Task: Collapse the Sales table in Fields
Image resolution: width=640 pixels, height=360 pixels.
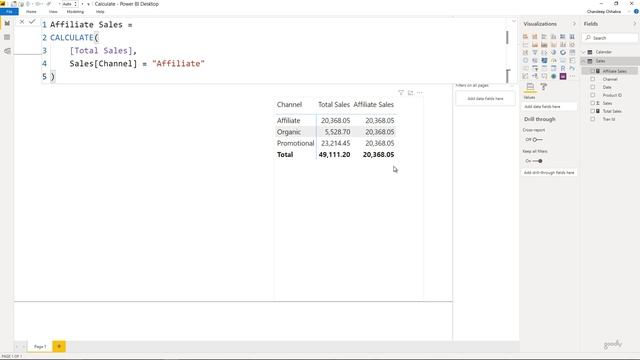Action: tap(584, 61)
